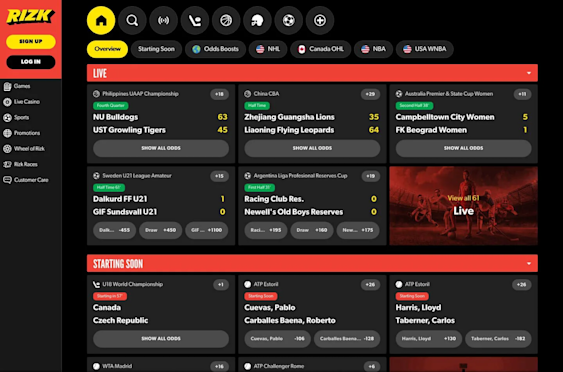
Task: Click the NU Bulldogs team name
Action: pos(115,117)
